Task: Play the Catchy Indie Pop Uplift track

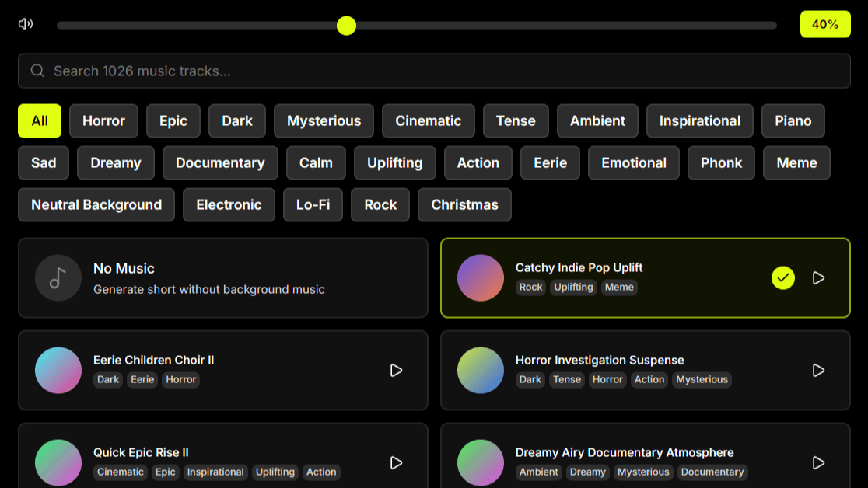Action: coord(818,277)
